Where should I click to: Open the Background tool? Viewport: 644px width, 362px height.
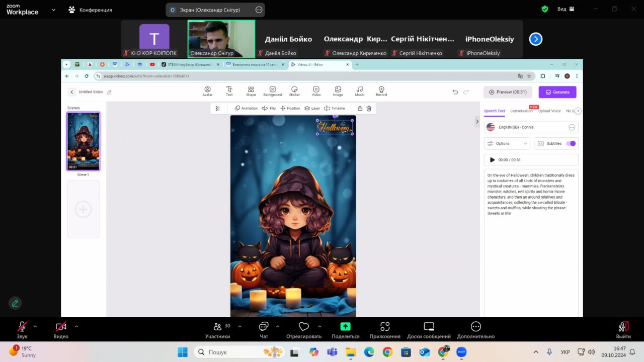pyautogui.click(x=272, y=91)
